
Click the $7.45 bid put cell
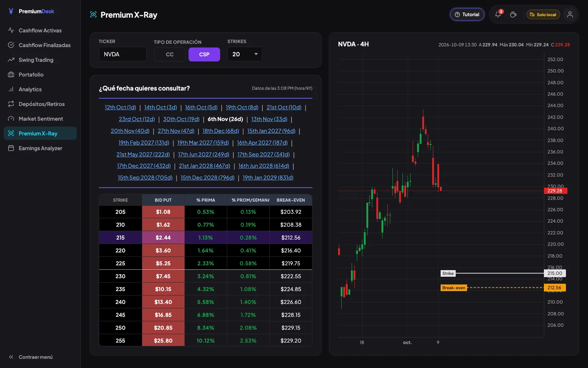[x=163, y=276]
